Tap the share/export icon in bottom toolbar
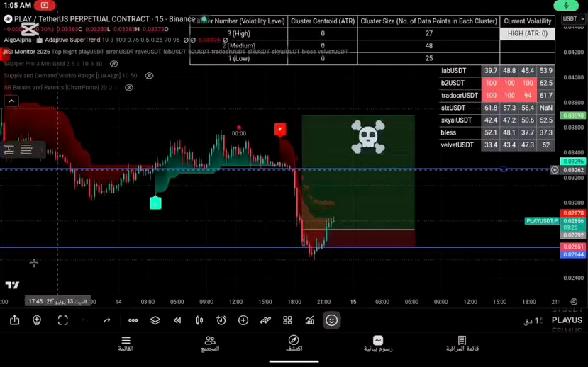This screenshot has height=367, width=588. (x=14, y=320)
